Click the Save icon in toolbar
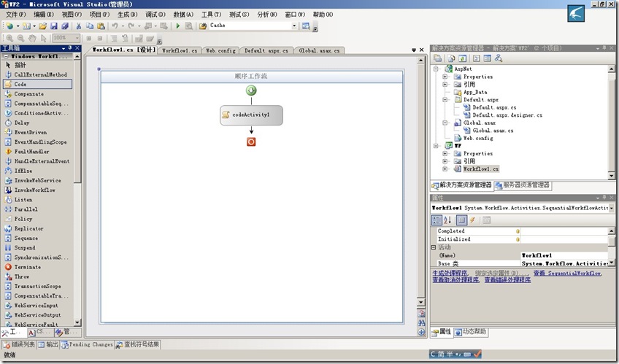 coord(54,26)
